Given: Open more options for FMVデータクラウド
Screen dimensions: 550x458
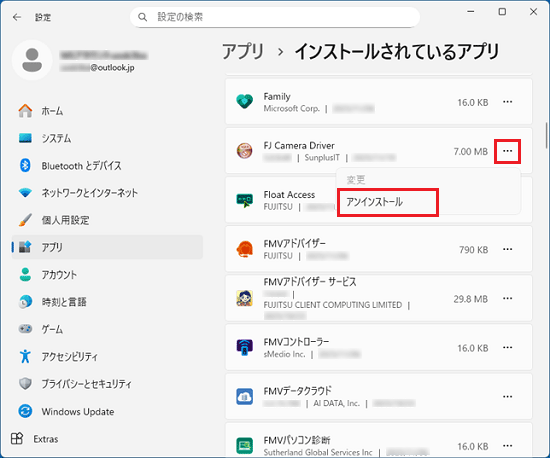Looking at the screenshot, I should tap(508, 397).
